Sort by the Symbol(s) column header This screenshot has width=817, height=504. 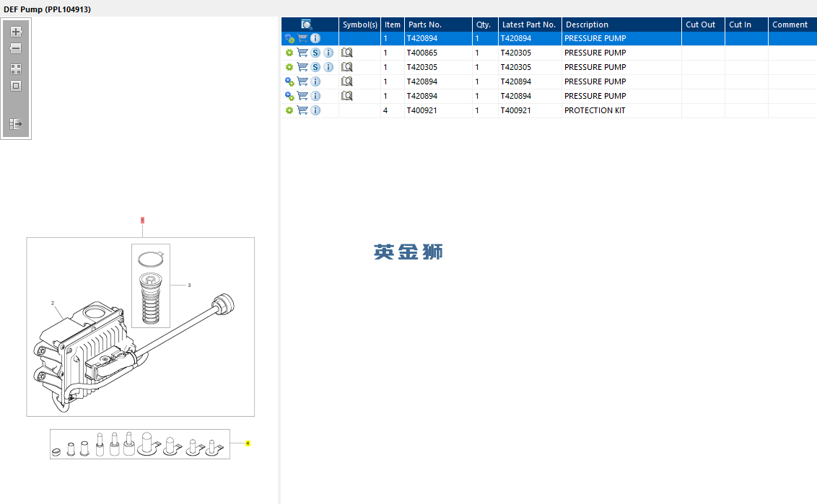[x=359, y=25]
